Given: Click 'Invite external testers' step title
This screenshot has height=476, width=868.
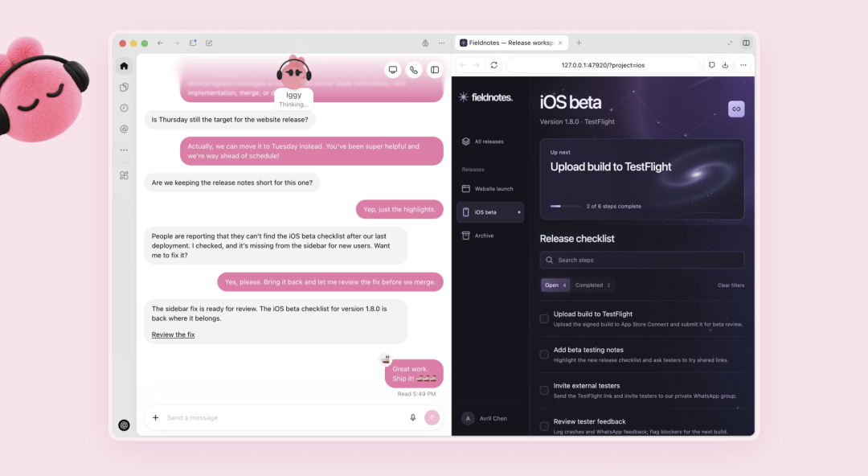Looking at the screenshot, I should click(x=586, y=386).
